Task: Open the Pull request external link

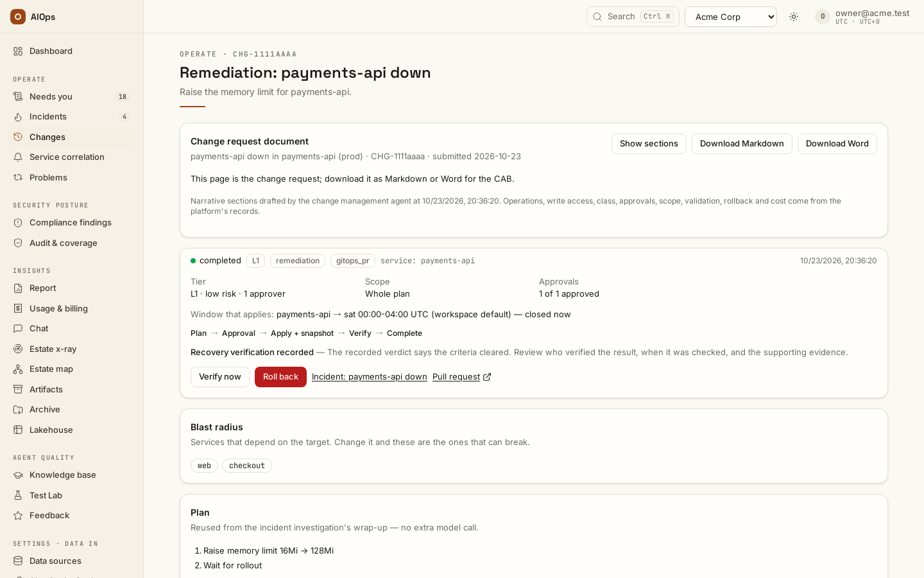Action: pyautogui.click(x=462, y=377)
